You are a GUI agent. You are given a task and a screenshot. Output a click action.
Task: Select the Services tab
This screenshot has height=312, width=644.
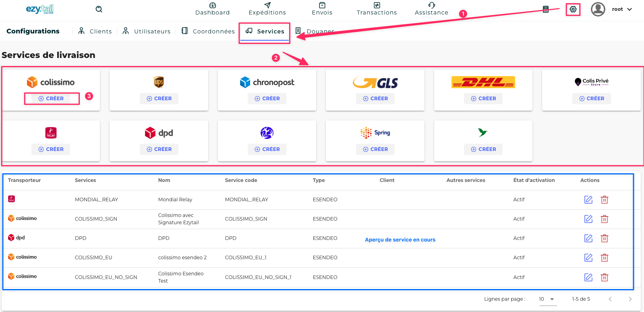point(265,31)
